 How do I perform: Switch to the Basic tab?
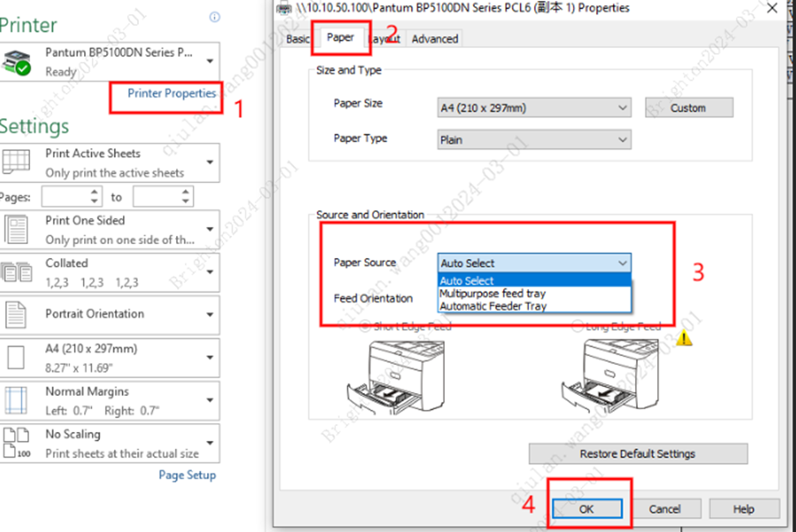[297, 39]
